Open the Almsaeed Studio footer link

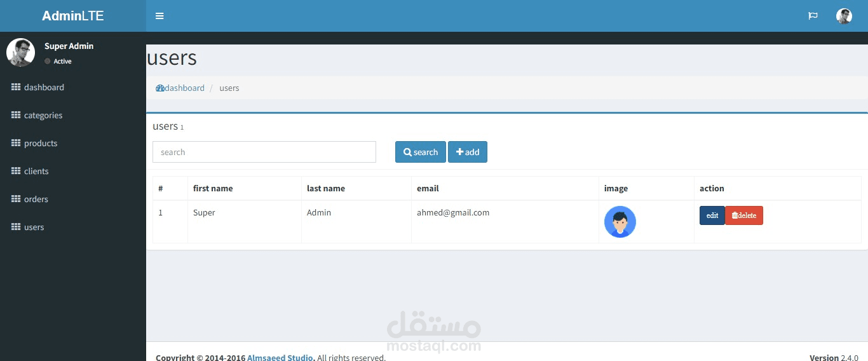coord(280,357)
